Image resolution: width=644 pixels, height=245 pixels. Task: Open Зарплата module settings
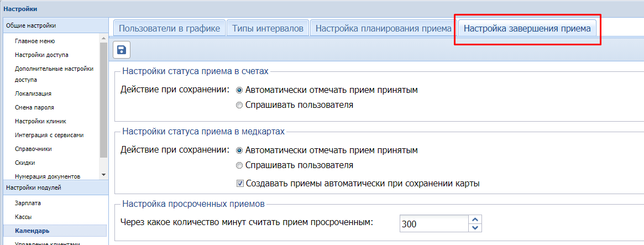point(28,202)
